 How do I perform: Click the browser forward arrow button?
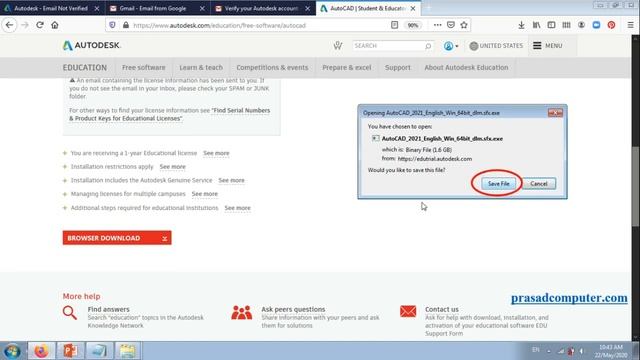click(25, 25)
